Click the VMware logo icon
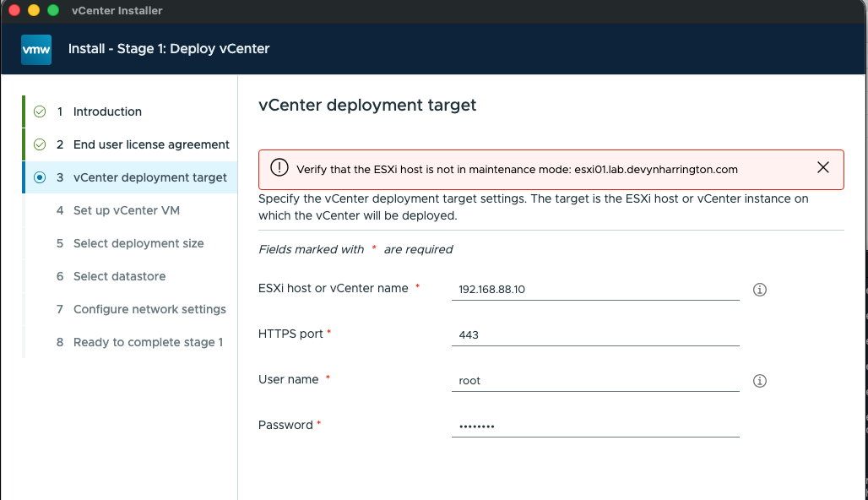This screenshot has height=500, width=868. [36, 49]
